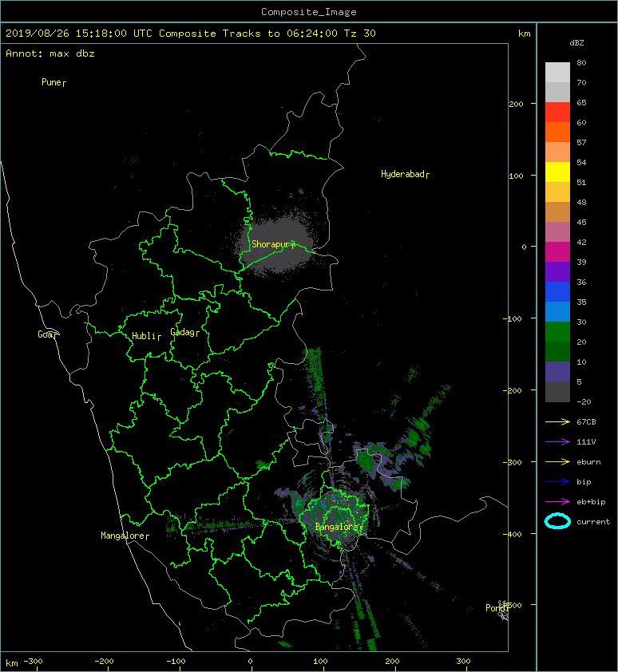Click the dark green 20 dBZ swatch

tap(557, 351)
